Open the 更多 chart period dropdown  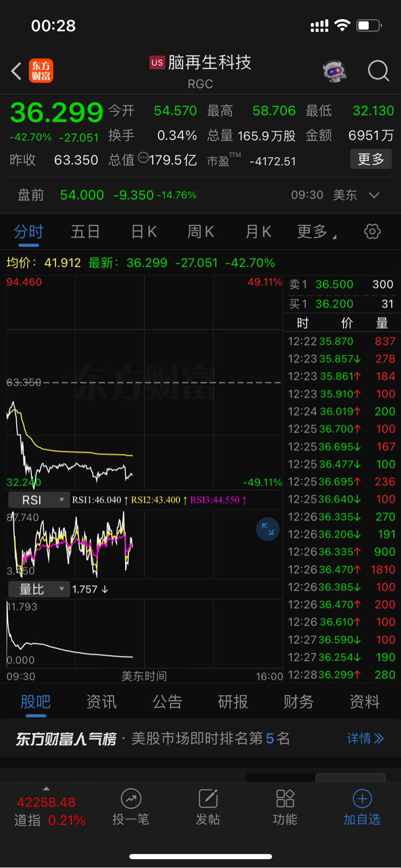(316, 231)
